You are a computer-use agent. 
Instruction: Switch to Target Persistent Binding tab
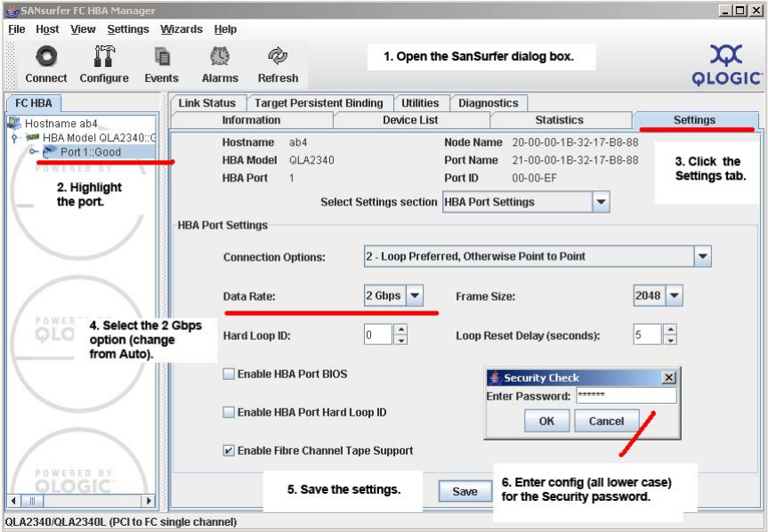tap(319, 103)
